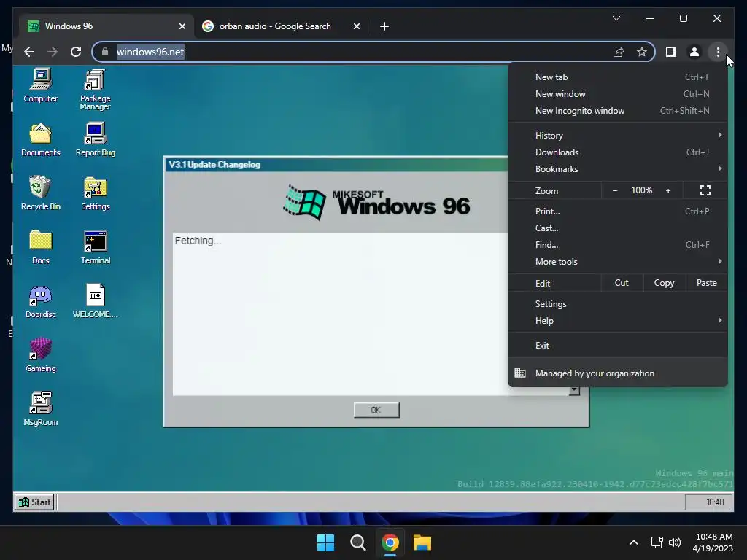747x560 pixels.
Task: Click Cut in the Edit row
Action: (x=622, y=283)
